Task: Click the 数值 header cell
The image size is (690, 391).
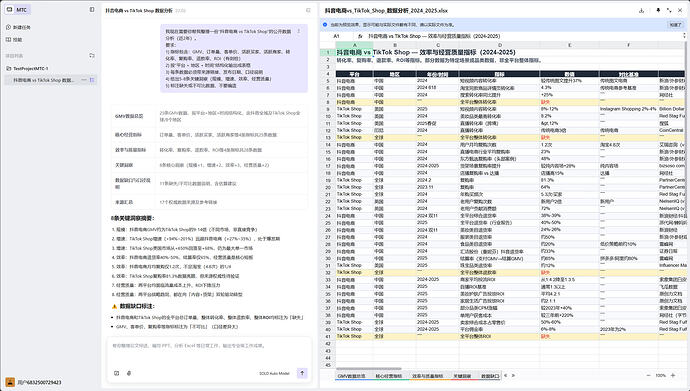Action: pyautogui.click(x=569, y=74)
